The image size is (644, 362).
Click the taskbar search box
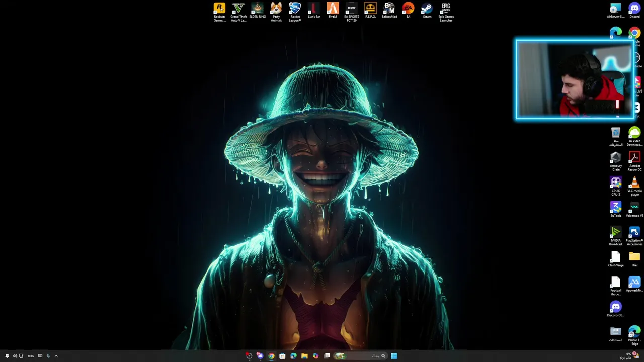[361, 356]
